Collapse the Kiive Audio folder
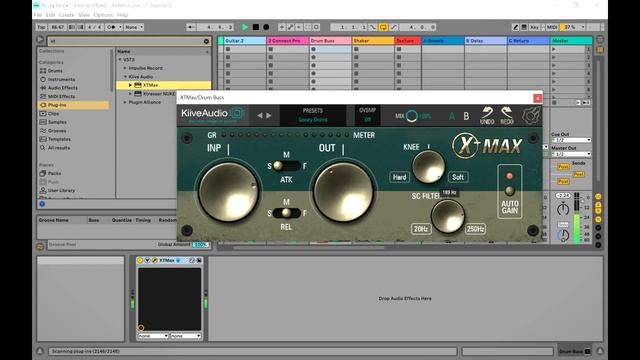640x360 pixels. click(125, 77)
